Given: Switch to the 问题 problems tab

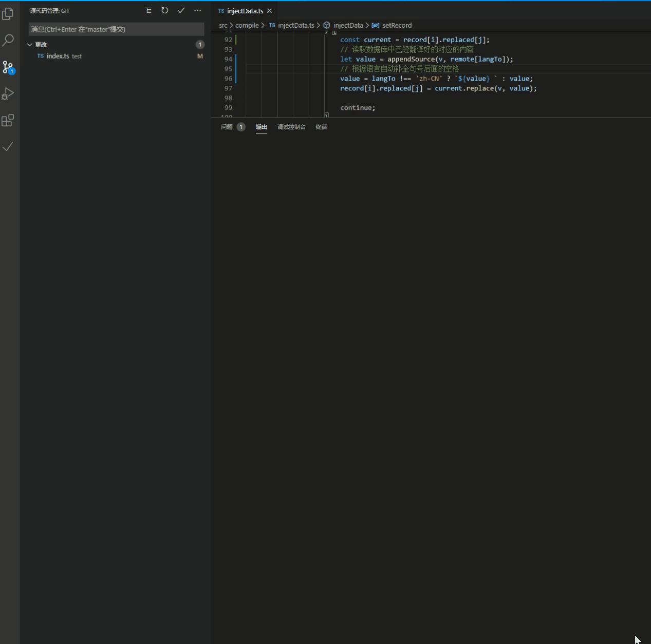Looking at the screenshot, I should (227, 127).
